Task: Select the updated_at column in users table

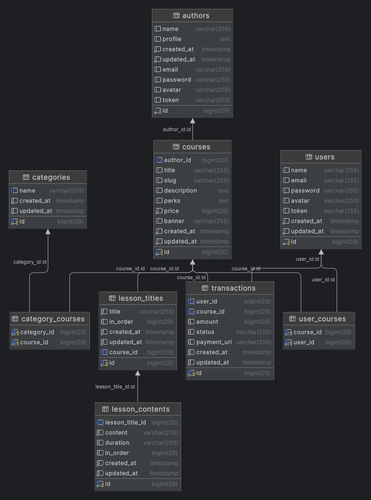Action: (x=321, y=231)
